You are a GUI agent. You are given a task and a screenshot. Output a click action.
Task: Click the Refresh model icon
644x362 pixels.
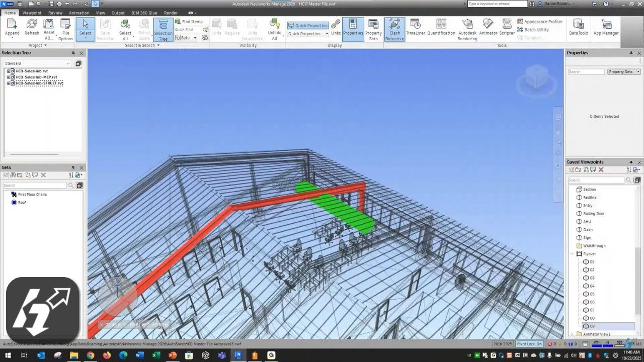coord(32,28)
